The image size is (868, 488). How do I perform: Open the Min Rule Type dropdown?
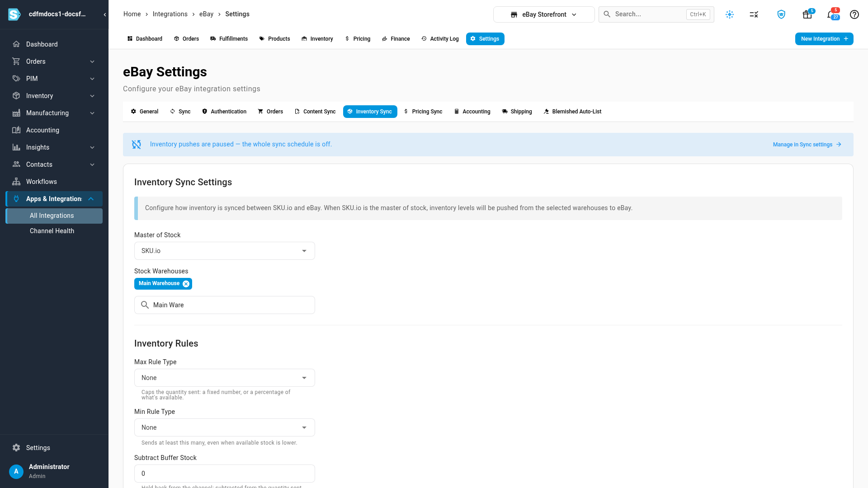pos(225,427)
